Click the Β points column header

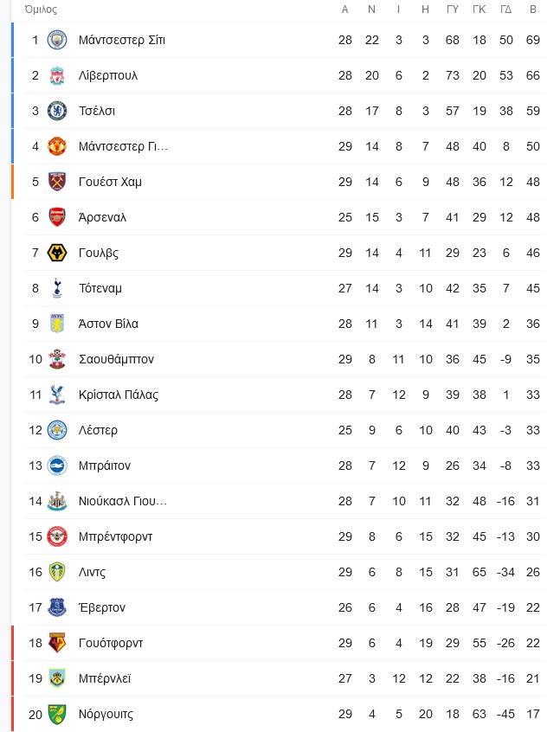tap(533, 10)
